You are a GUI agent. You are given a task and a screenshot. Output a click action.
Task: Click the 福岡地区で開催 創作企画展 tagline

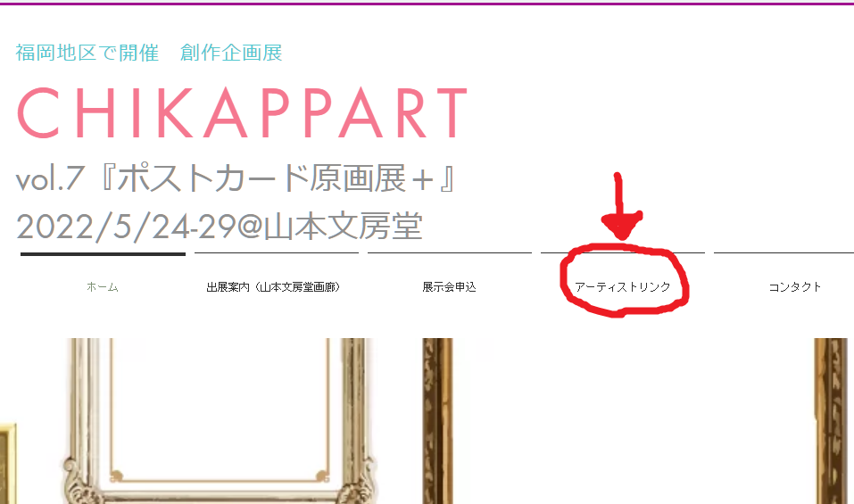click(149, 53)
